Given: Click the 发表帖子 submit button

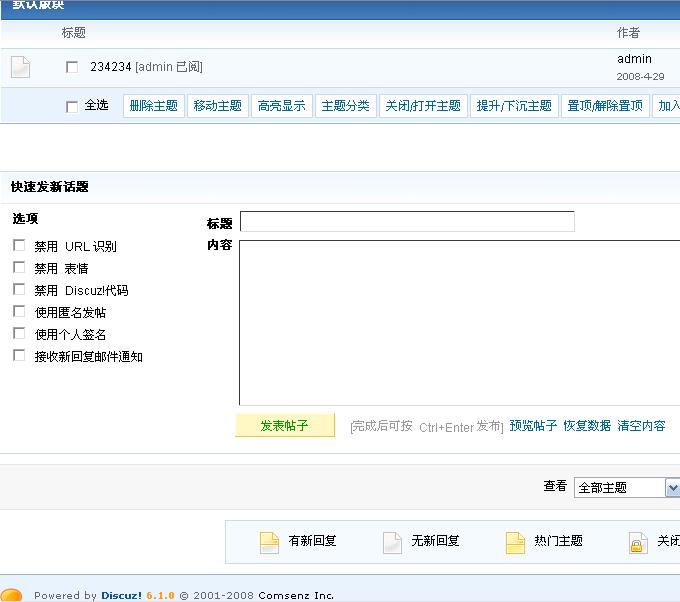Looking at the screenshot, I should (x=284, y=425).
